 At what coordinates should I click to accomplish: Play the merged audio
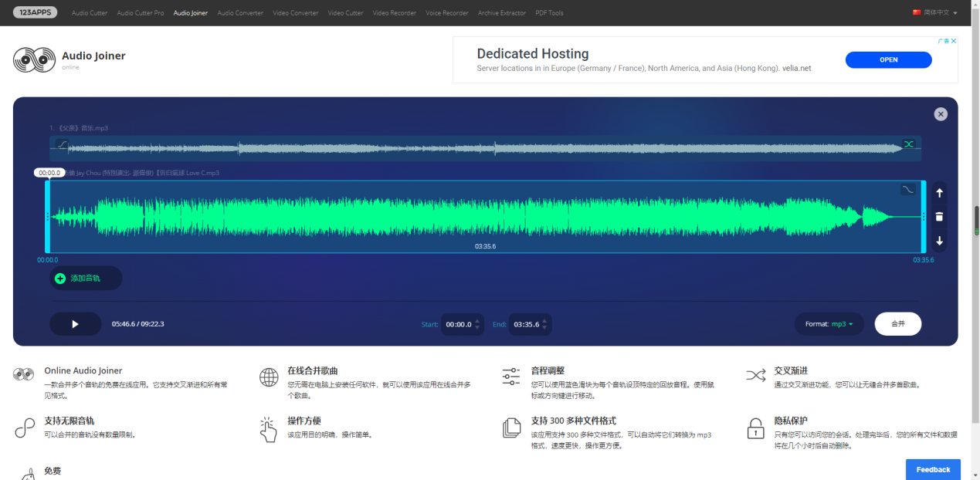75,324
